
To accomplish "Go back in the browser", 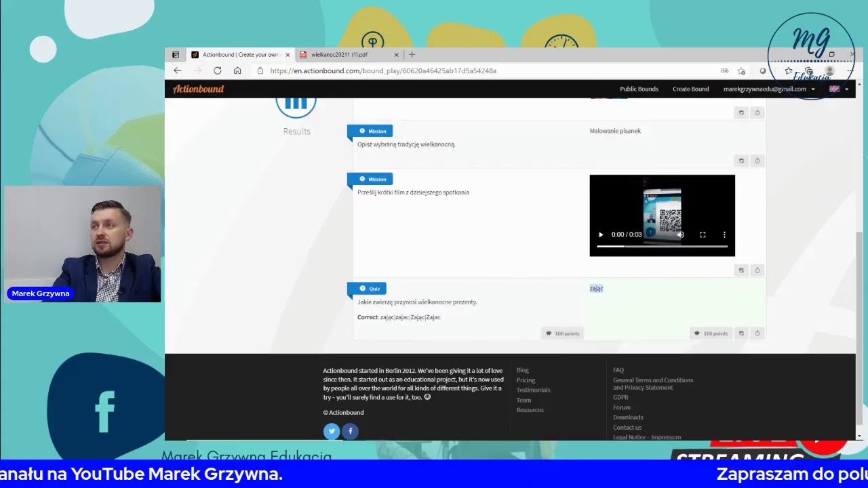I will (x=177, y=70).
